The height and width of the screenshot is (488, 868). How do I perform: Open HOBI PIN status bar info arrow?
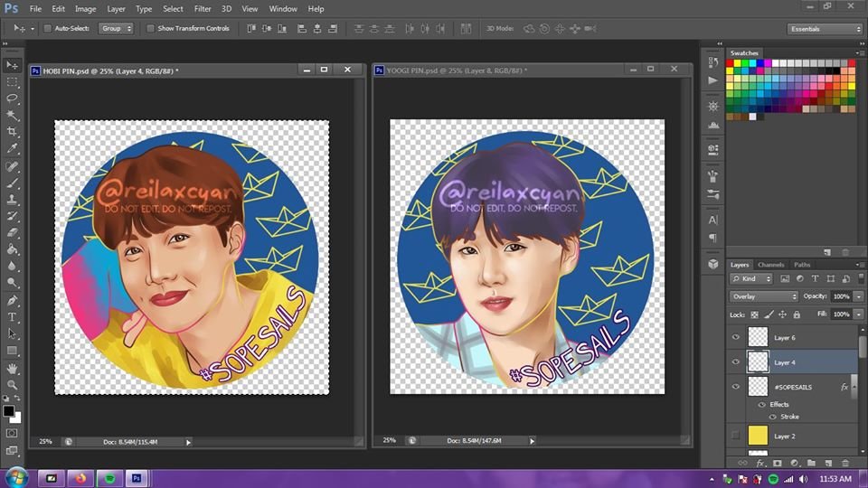pos(188,442)
